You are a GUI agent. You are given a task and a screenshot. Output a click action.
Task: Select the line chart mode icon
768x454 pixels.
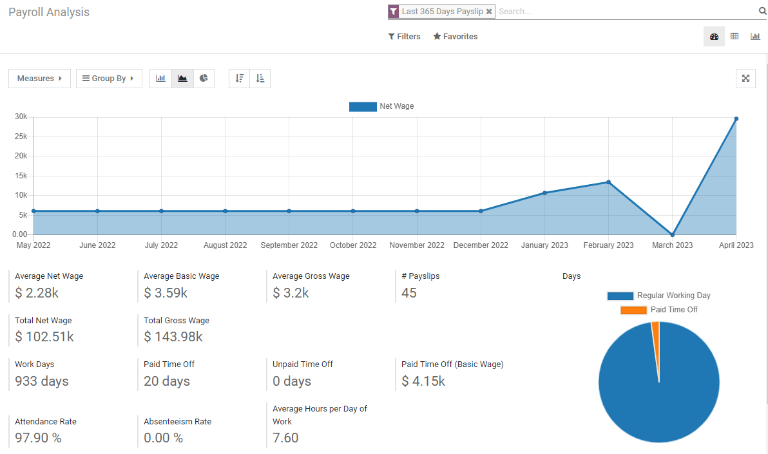[182, 78]
